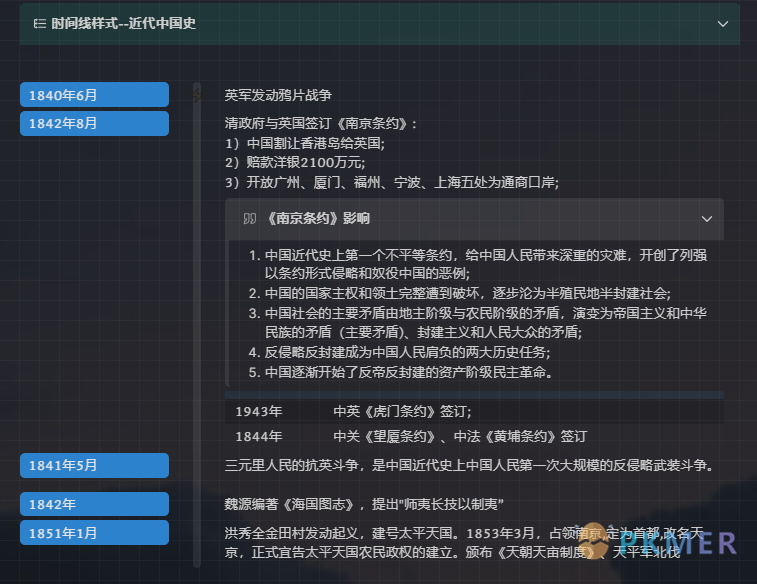This screenshot has width=757, height=584.
Task: Click the 1844年 table cell
Action: 259,436
